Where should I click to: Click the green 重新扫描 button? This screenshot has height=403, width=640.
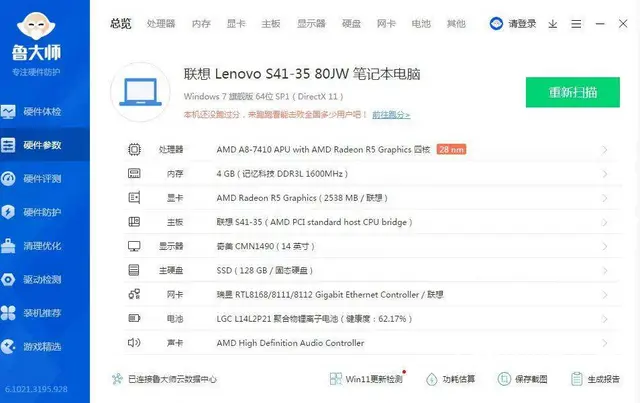[x=573, y=92]
